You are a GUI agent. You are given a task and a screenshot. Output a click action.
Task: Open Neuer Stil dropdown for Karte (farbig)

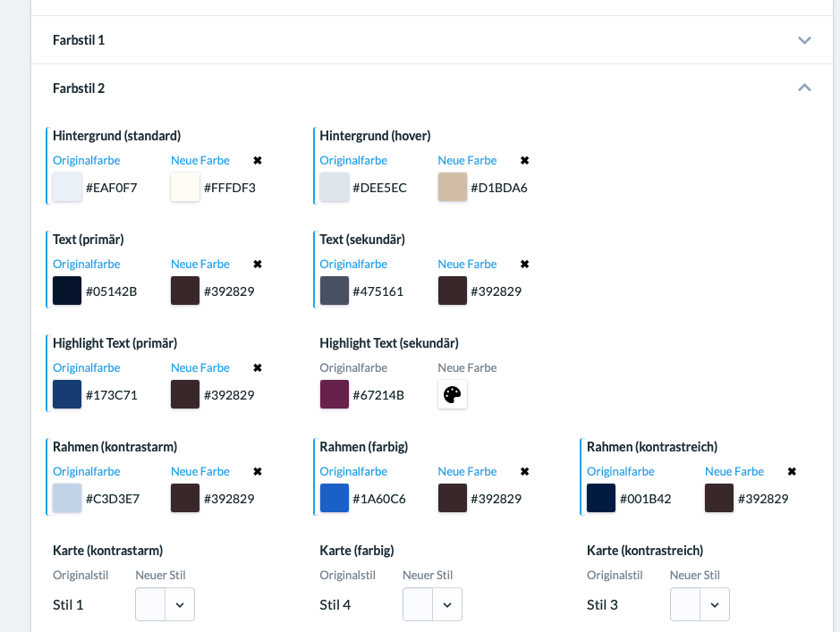click(x=446, y=605)
